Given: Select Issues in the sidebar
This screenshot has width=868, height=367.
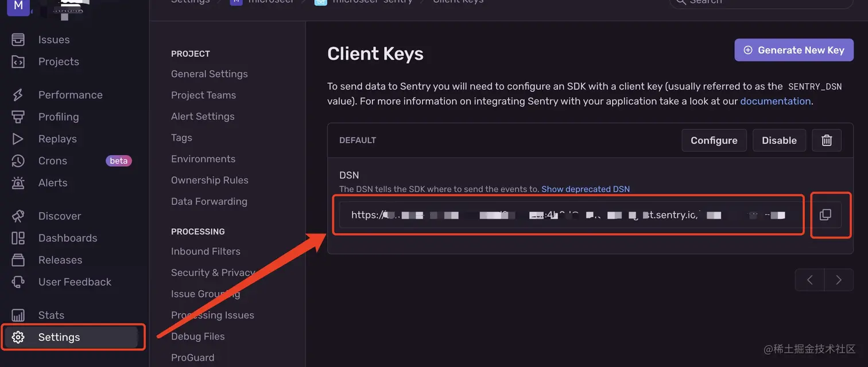Looking at the screenshot, I should pyautogui.click(x=54, y=40).
